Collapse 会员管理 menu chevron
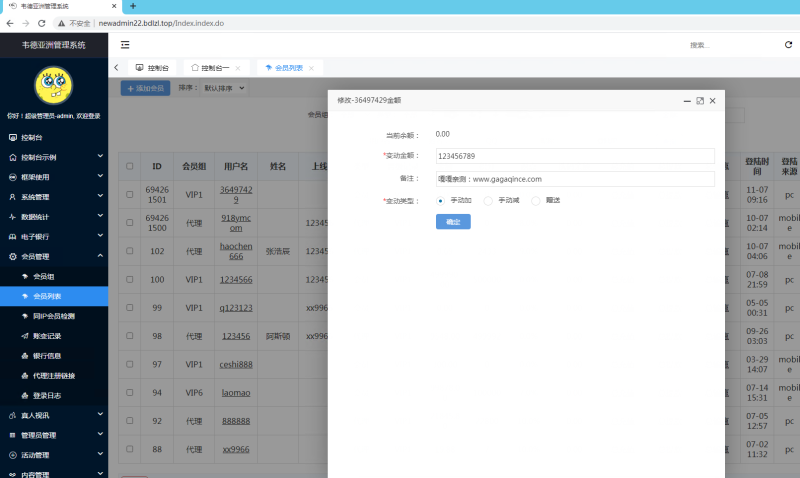 pyautogui.click(x=100, y=256)
